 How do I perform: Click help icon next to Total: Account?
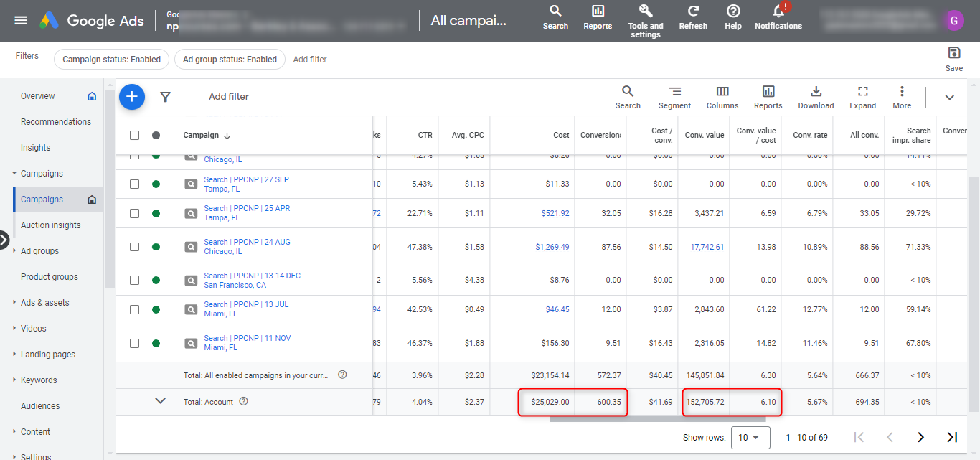[243, 401]
